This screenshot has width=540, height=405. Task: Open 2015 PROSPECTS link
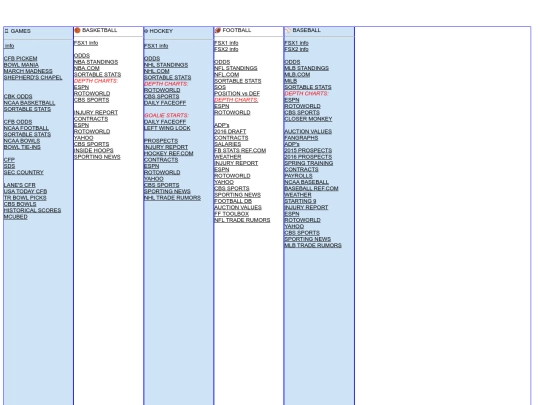coord(308,150)
